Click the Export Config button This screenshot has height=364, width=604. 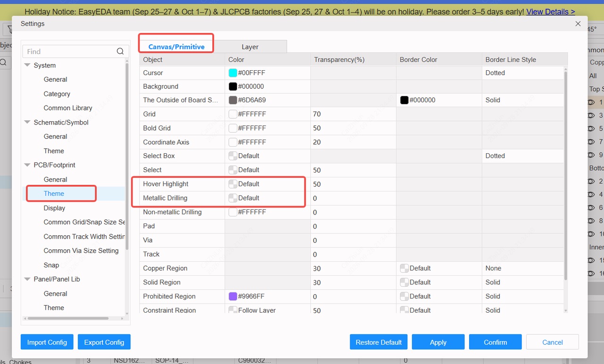point(104,342)
